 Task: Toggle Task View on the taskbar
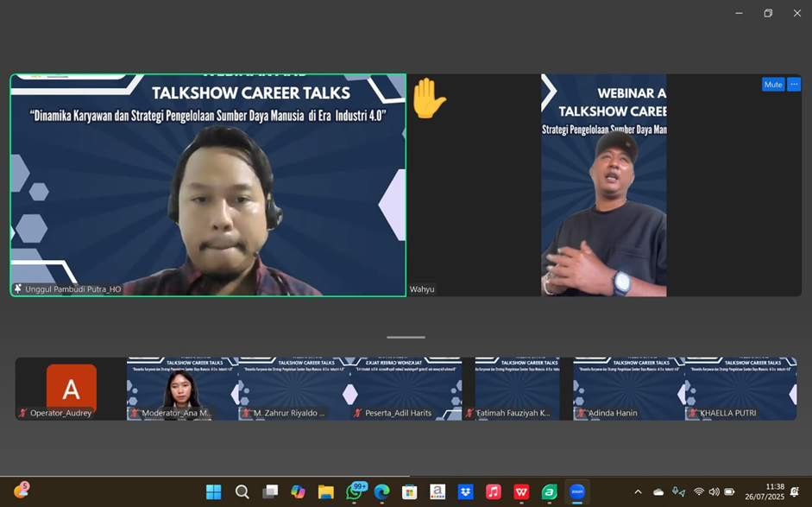tap(270, 491)
